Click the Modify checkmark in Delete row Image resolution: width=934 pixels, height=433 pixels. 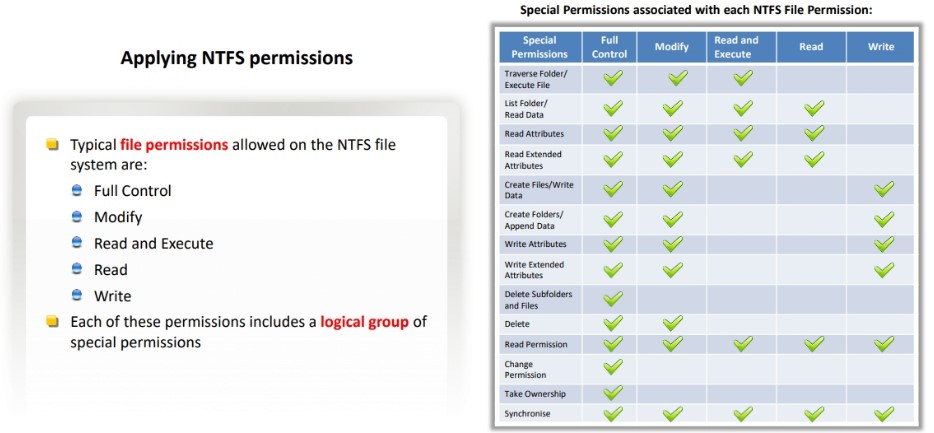[x=673, y=323]
